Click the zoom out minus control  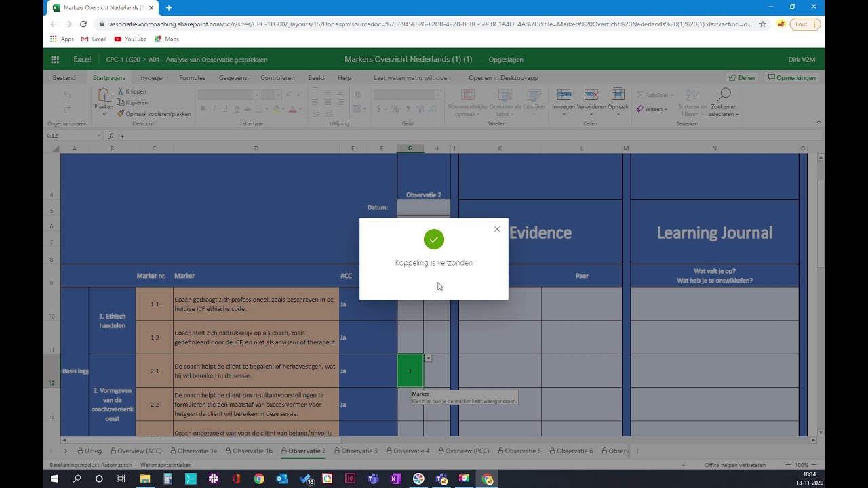pos(787,466)
